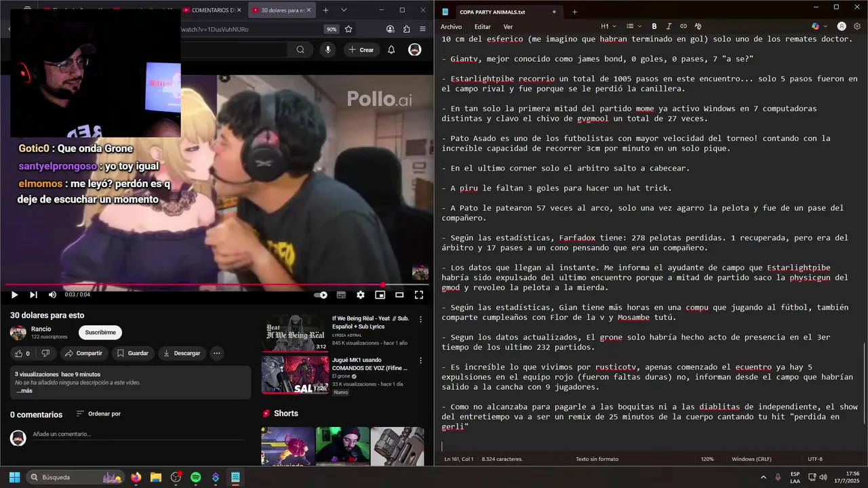Screen dimensions: 868x488
Task: Open the Ordenar por sort dropdown
Action: (98, 413)
